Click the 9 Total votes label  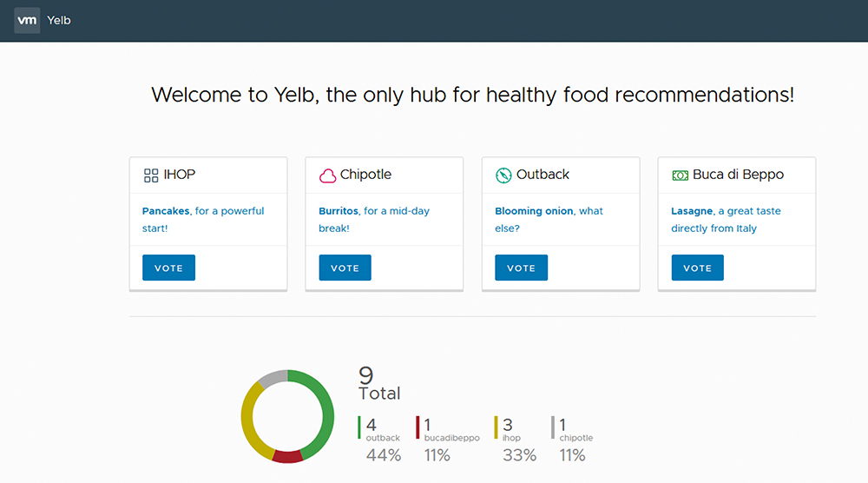point(379,383)
